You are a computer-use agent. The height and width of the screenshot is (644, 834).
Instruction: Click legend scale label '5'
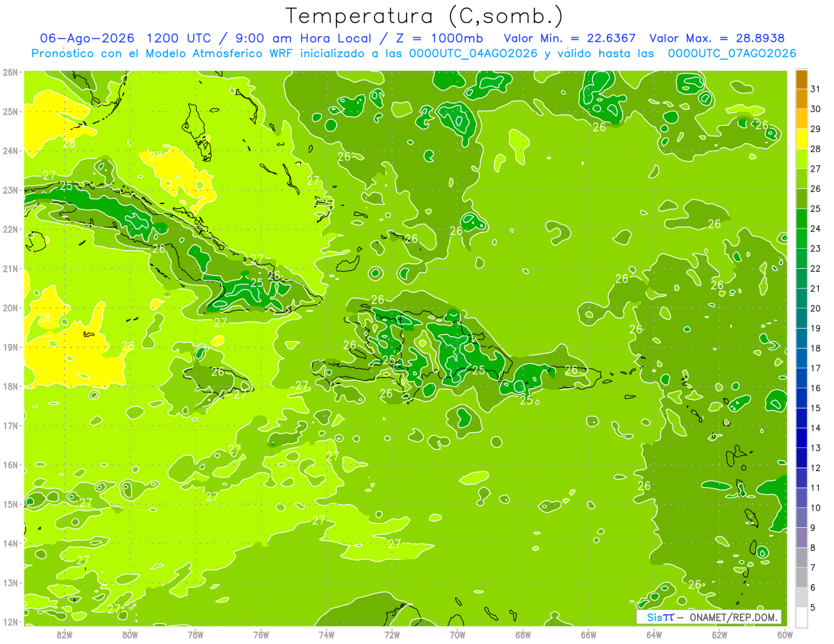coord(812,608)
